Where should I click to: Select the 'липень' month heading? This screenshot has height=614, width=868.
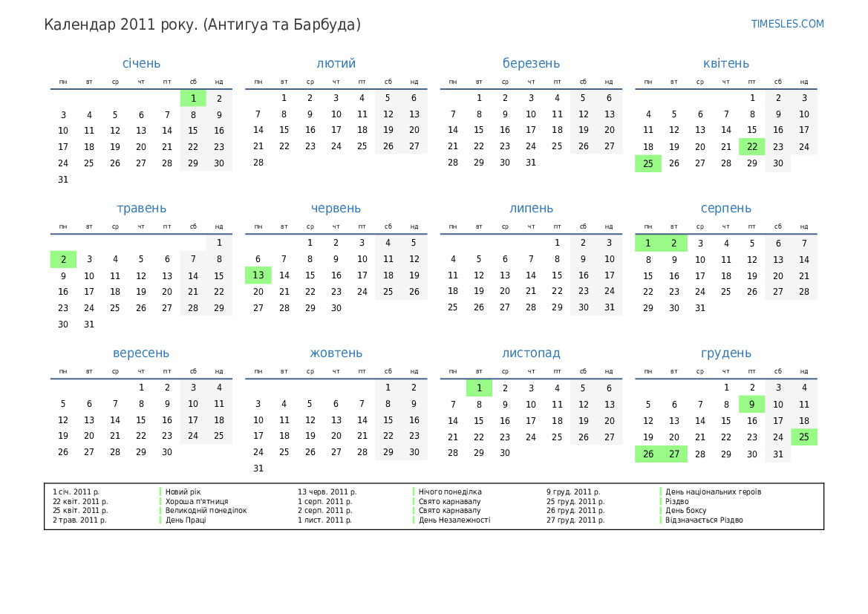click(531, 209)
